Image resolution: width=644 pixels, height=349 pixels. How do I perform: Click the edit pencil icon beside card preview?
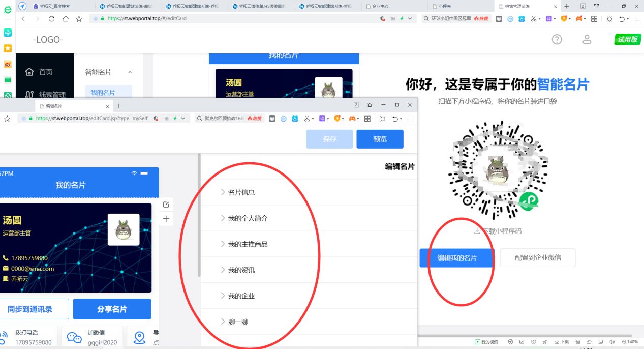(x=166, y=205)
